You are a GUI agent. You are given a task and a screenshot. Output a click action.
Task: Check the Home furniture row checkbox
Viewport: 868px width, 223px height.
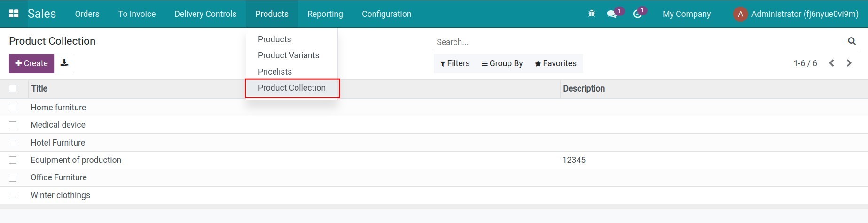(x=13, y=108)
